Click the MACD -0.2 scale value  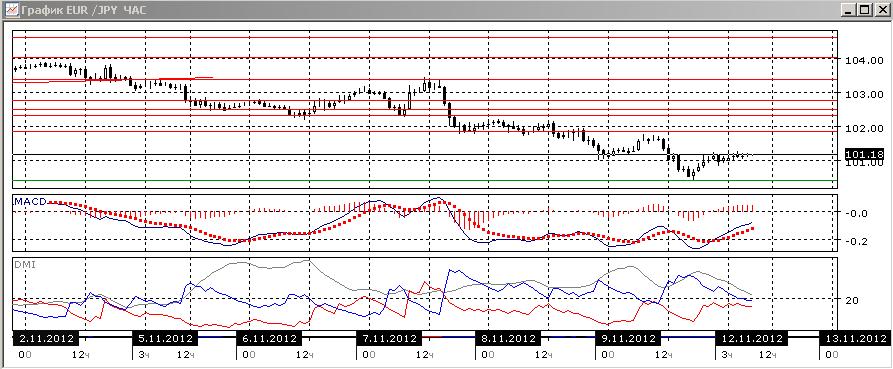[857, 241]
